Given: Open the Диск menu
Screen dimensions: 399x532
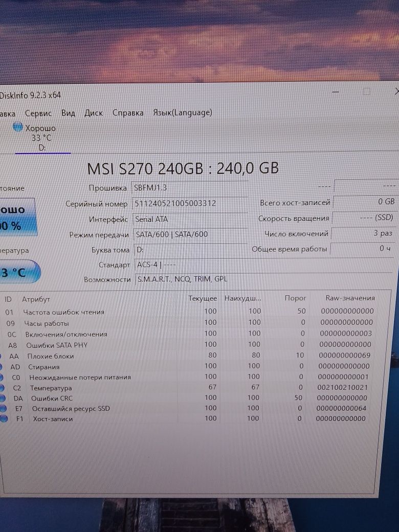Looking at the screenshot, I should point(94,113).
